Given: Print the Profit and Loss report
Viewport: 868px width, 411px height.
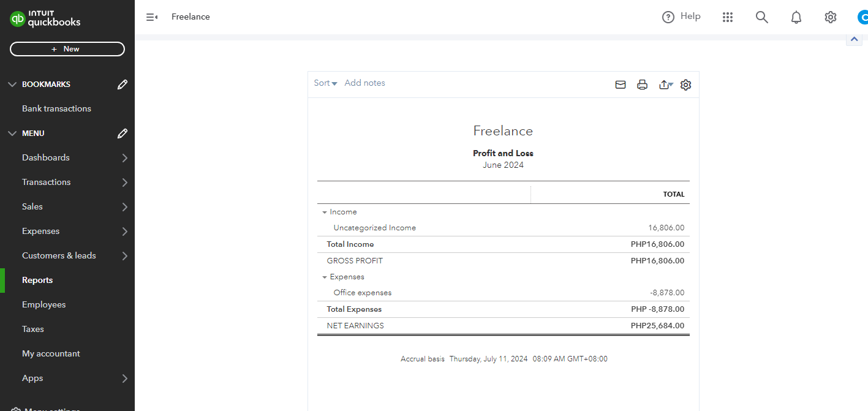Looking at the screenshot, I should (642, 85).
